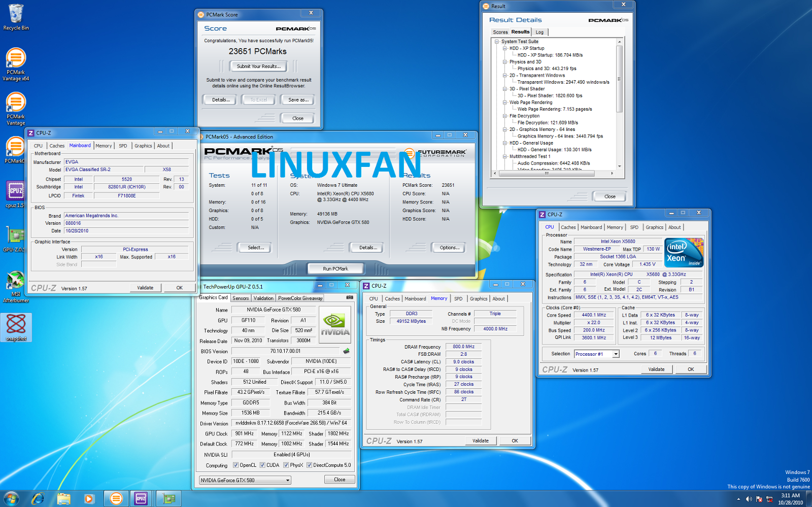
Task: Switch to PCMark via orange taskbar icon
Action: click(116, 499)
